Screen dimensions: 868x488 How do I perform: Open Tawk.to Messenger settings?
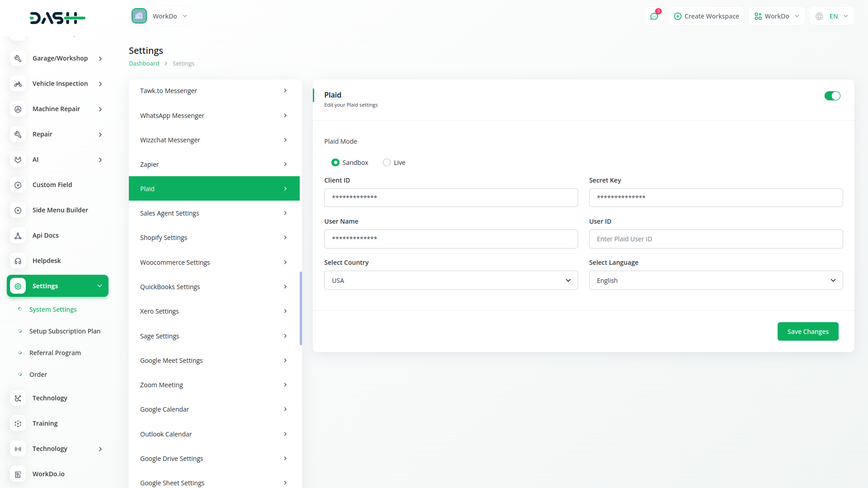pos(214,91)
